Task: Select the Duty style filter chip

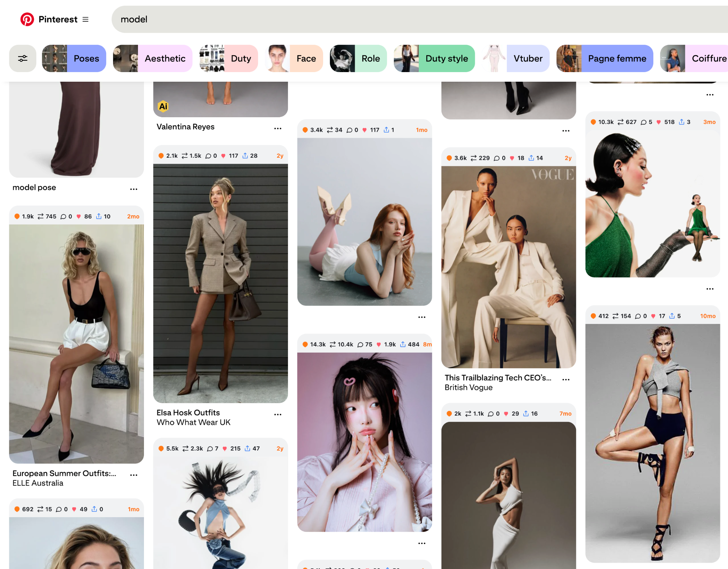Action: pos(434,59)
